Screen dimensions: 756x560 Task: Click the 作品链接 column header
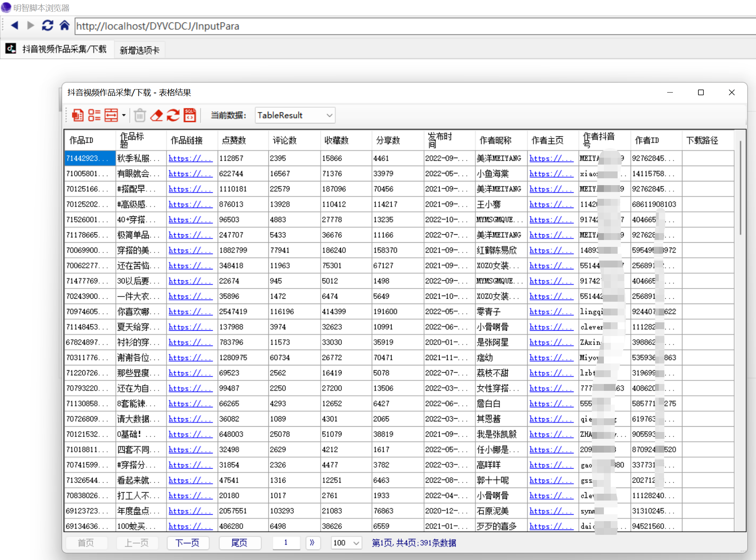pyautogui.click(x=192, y=140)
